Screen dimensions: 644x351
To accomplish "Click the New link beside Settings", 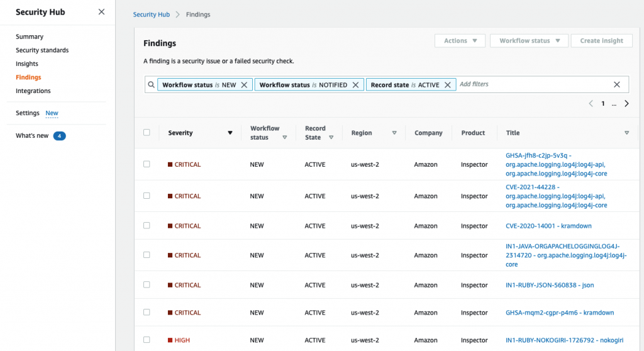I will coord(52,113).
